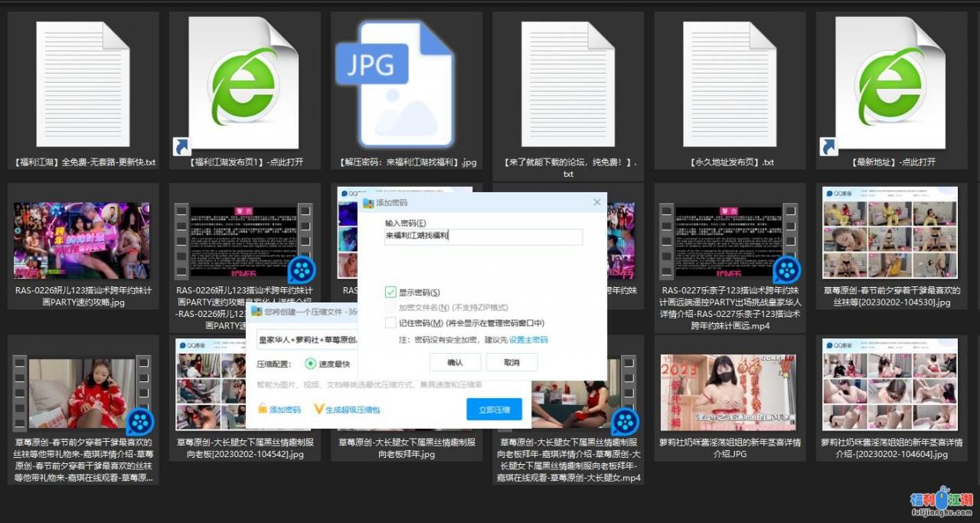Click the V icon beside 生成超级压缩包
Screen dimensions: 980x523
(318, 410)
